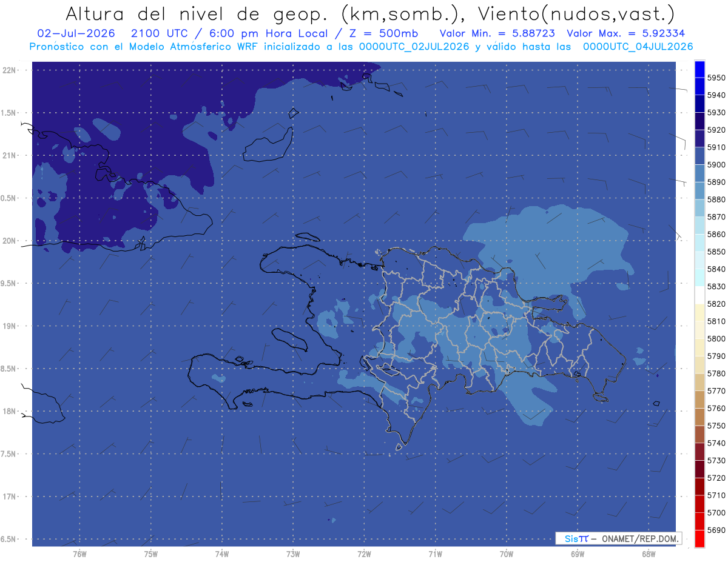Click 'Valor Max. = 5.92334' text
728x562 pixels.
pos(626,33)
